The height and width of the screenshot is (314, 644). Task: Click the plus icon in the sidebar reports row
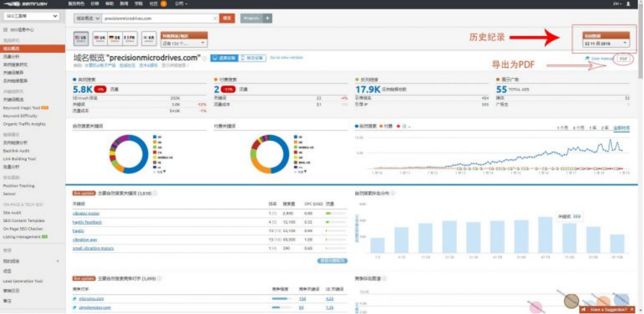pyautogui.click(x=58, y=261)
